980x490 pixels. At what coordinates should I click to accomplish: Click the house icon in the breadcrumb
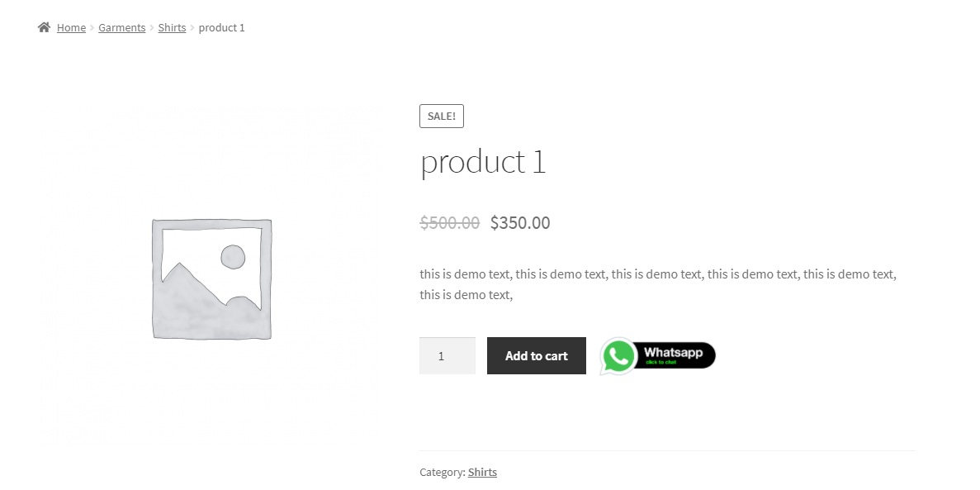44,27
